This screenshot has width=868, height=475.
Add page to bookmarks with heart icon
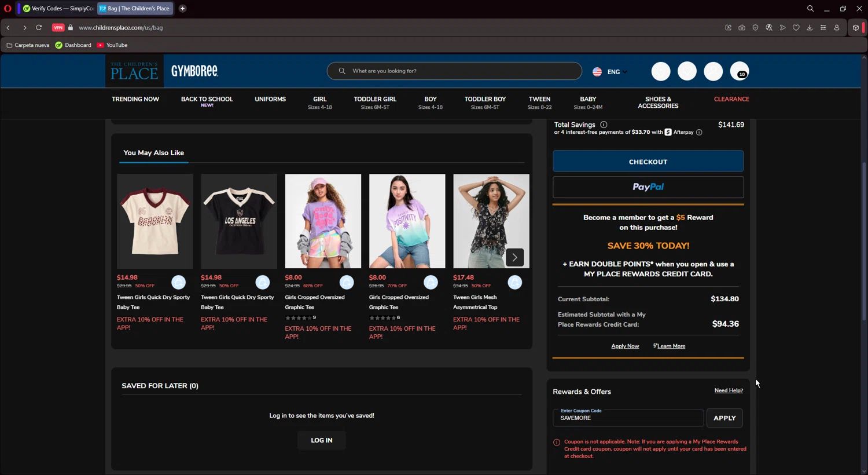tap(796, 27)
